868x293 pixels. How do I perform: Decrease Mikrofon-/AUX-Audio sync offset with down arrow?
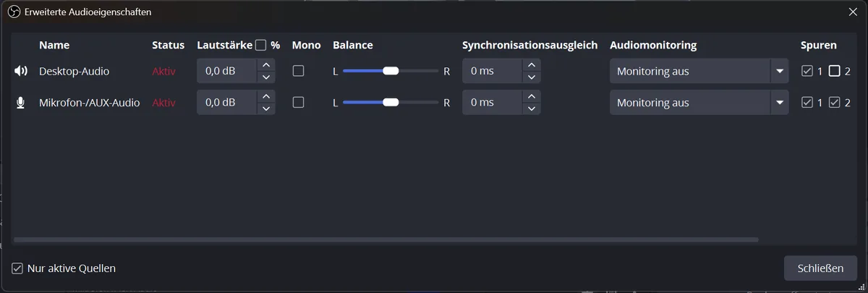click(x=532, y=109)
